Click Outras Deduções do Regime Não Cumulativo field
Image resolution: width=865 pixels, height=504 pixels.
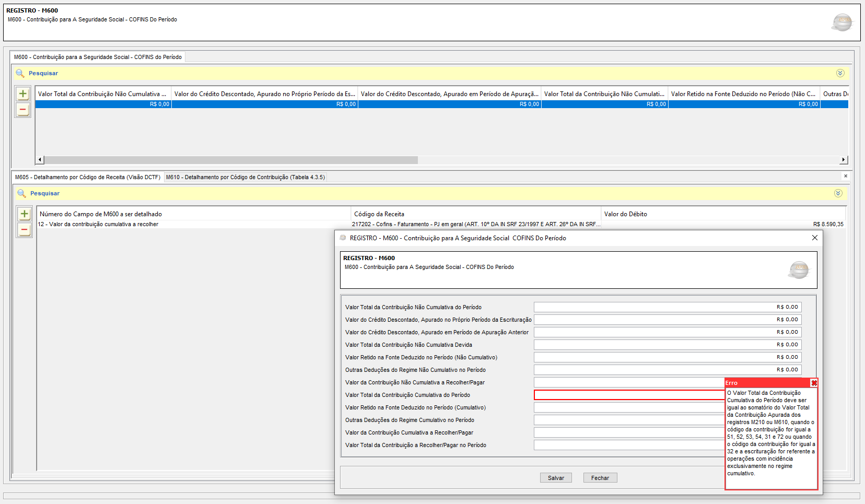pyautogui.click(x=667, y=370)
